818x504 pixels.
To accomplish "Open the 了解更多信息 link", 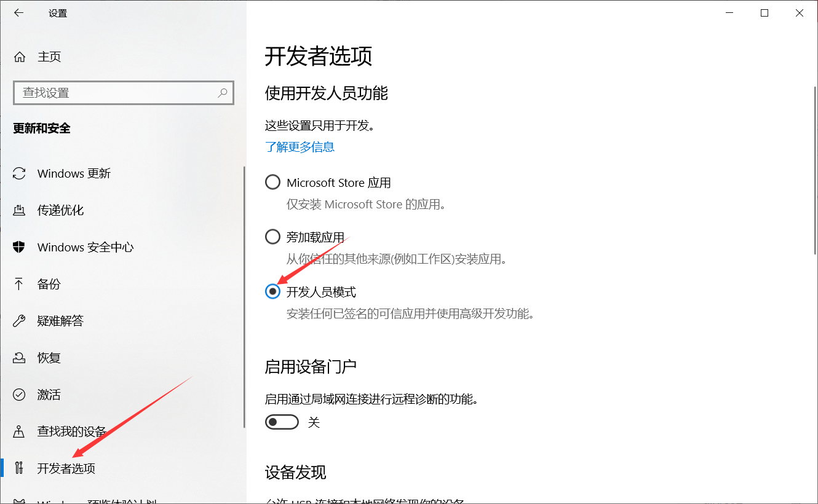I will tap(300, 147).
